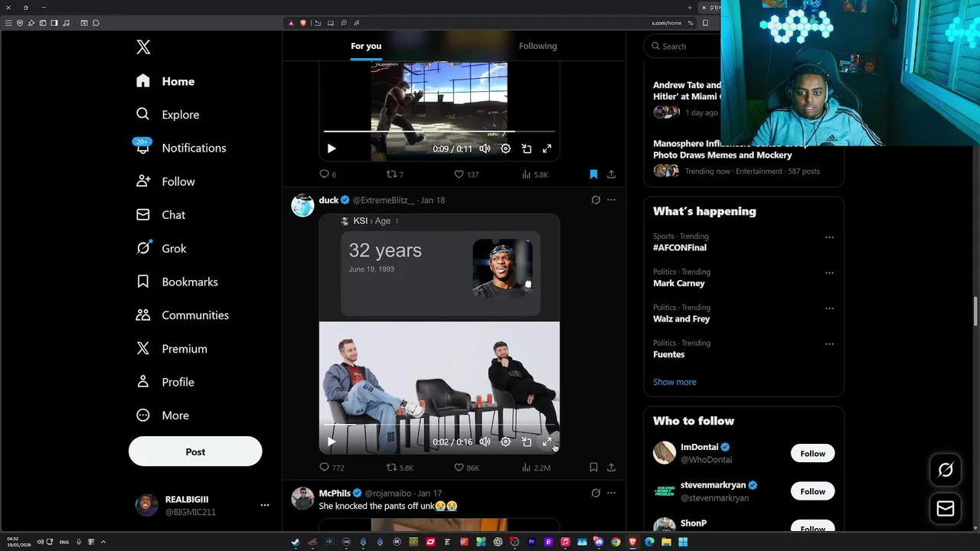The width and height of the screenshot is (980, 551).
Task: Play the top video at 0:09
Action: (x=332, y=148)
